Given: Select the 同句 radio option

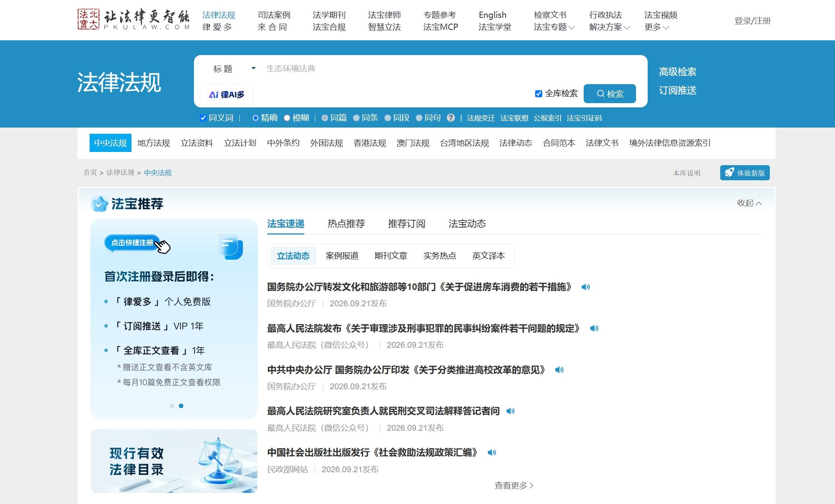Looking at the screenshot, I should (419, 118).
